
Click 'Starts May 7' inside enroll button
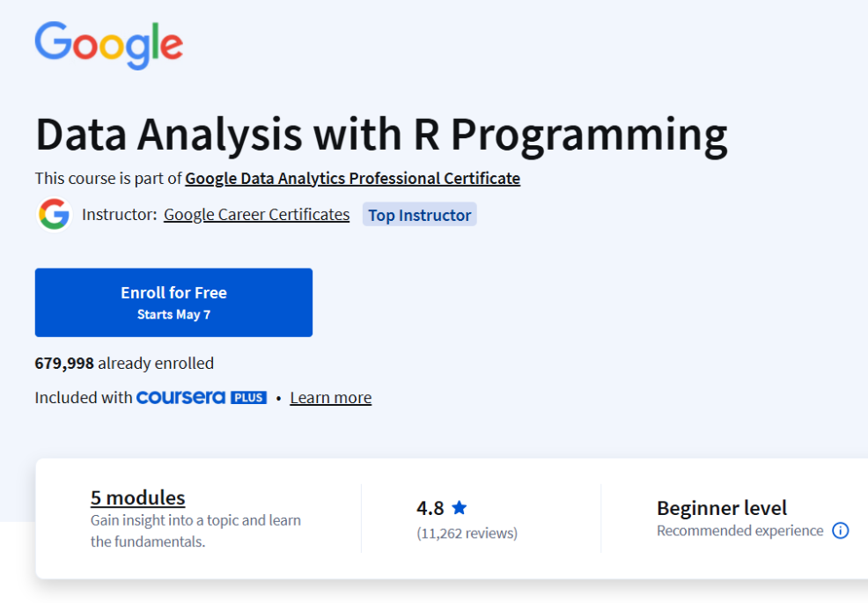coord(173,313)
